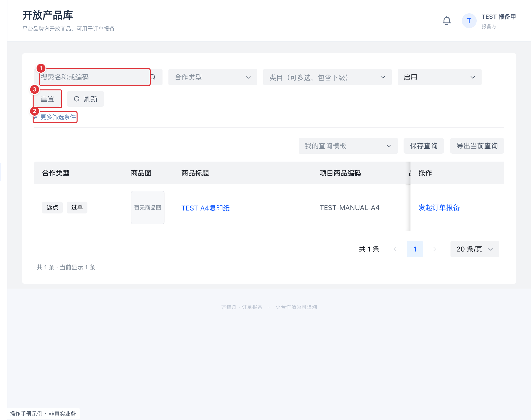The width and height of the screenshot is (531, 420).
Task: Click the 重置 button
Action: point(47,99)
